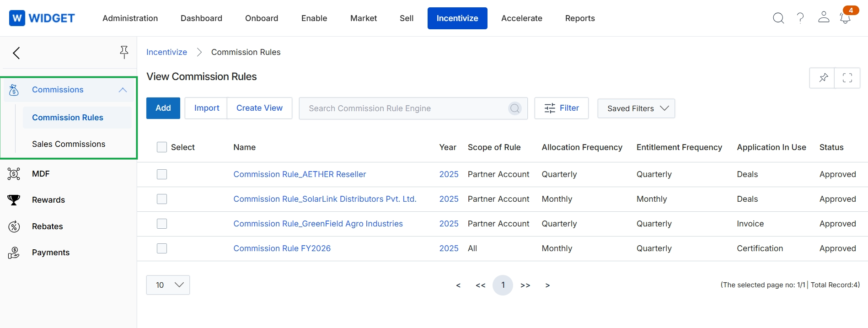Click year 2025 in the FY2026 row
The image size is (868, 328).
click(x=449, y=248)
